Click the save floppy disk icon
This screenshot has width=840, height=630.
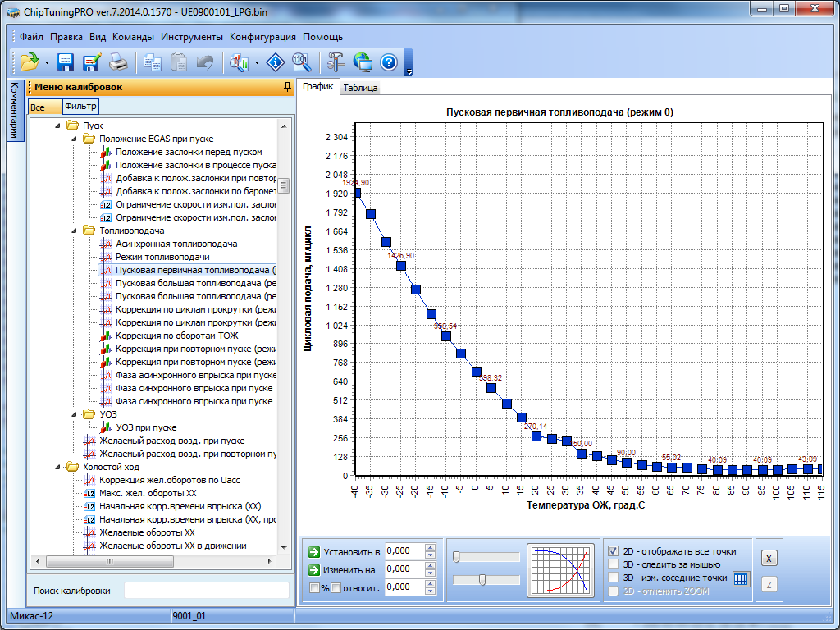coord(66,62)
